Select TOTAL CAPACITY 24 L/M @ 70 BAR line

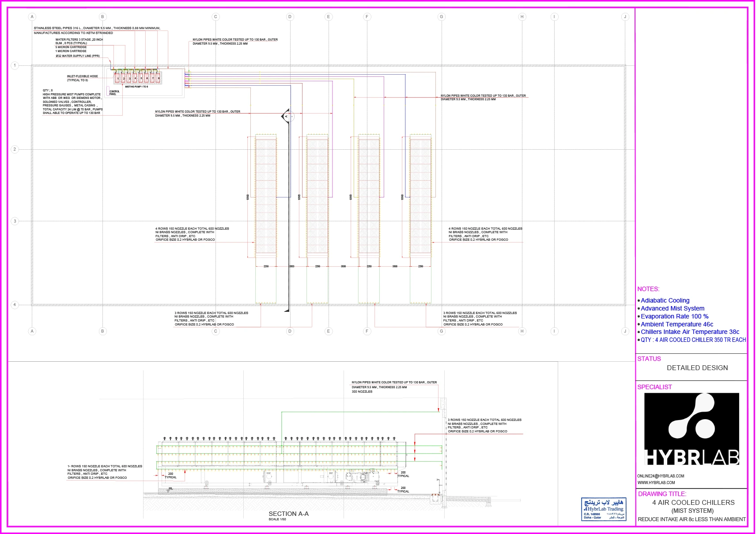pos(73,109)
